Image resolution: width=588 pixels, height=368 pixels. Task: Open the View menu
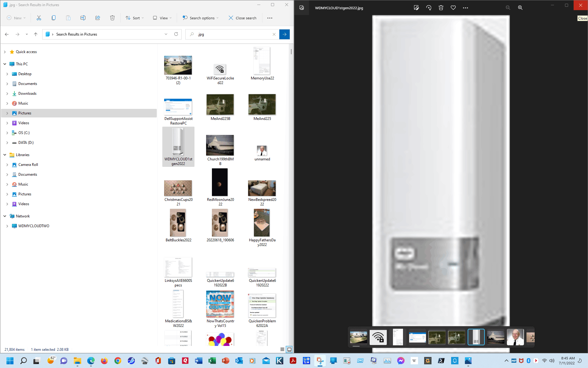click(x=162, y=18)
